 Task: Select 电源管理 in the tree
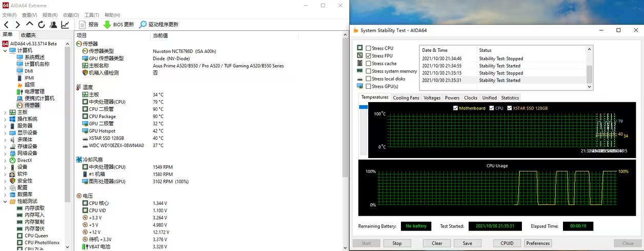click(x=34, y=91)
